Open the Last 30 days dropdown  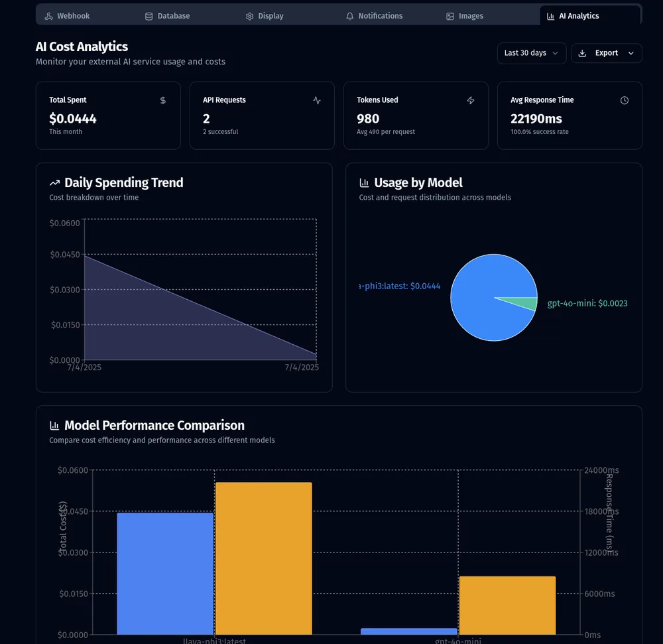(532, 53)
